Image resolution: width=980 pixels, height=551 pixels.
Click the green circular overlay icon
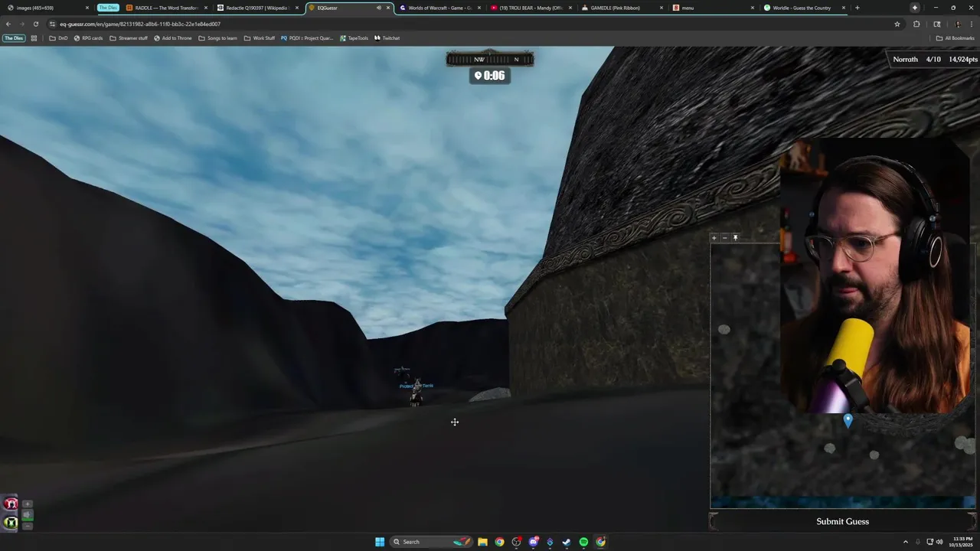[x=11, y=523]
